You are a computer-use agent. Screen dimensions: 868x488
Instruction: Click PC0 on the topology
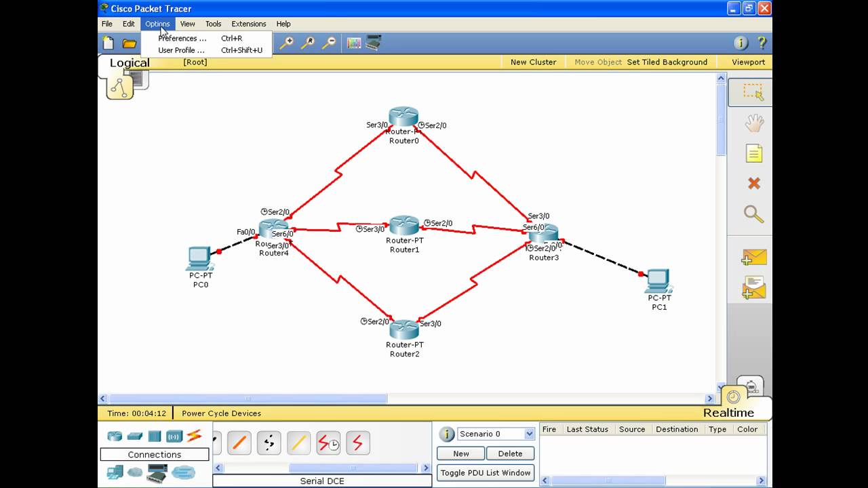(199, 259)
